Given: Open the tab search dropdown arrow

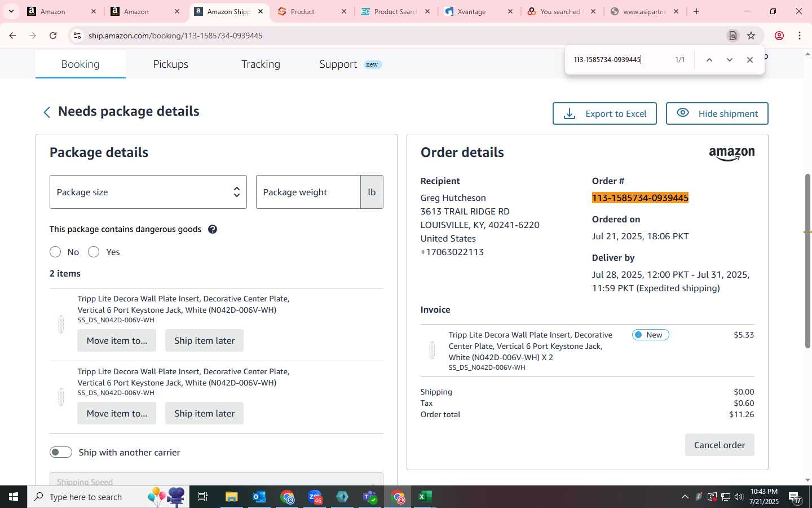Looking at the screenshot, I should (x=11, y=11).
